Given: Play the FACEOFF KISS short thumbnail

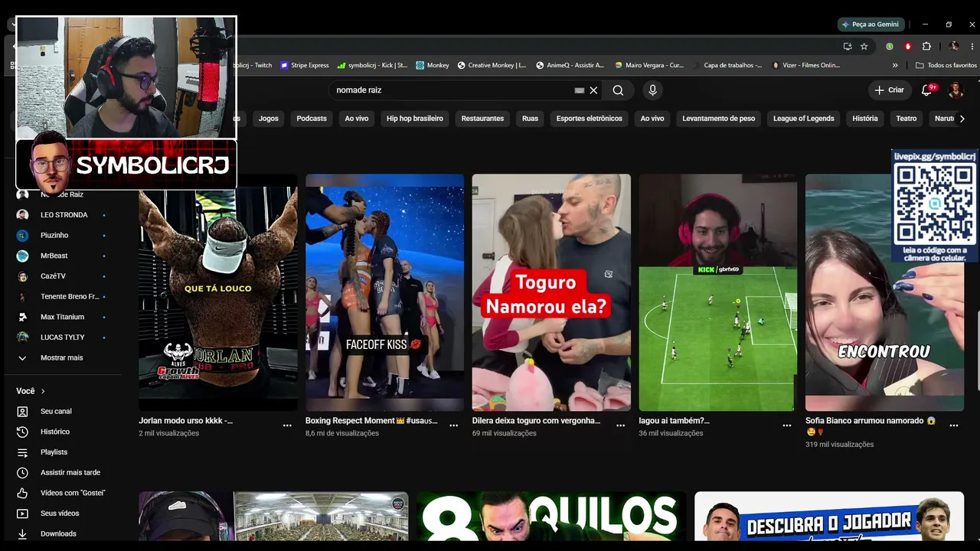Looking at the screenshot, I should [384, 292].
